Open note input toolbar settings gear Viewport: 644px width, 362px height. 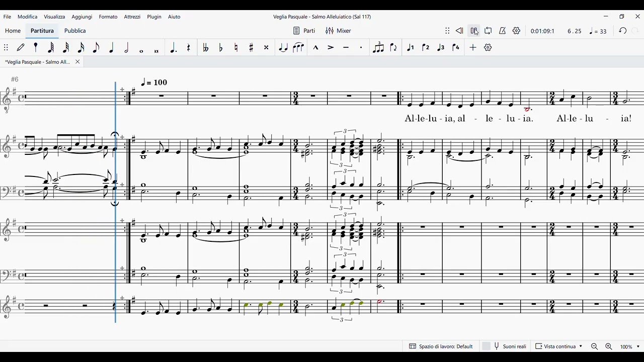tap(488, 47)
